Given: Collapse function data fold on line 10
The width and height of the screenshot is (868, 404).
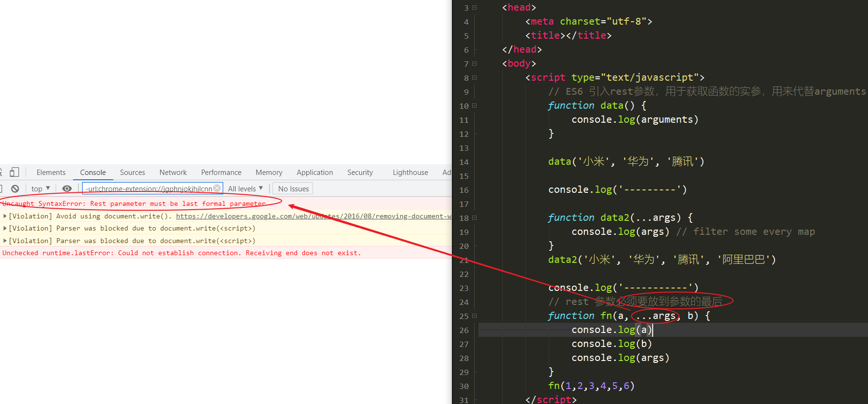Looking at the screenshot, I should click(x=475, y=105).
